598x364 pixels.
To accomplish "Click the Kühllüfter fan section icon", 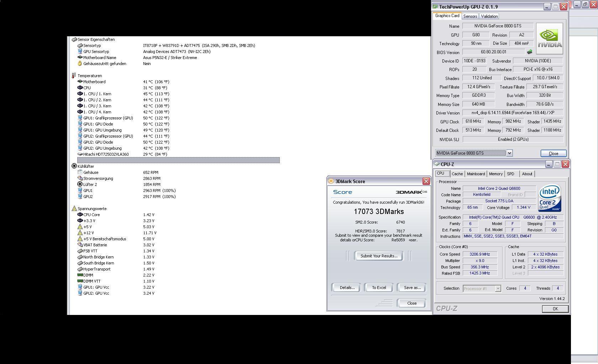I will (x=74, y=166).
